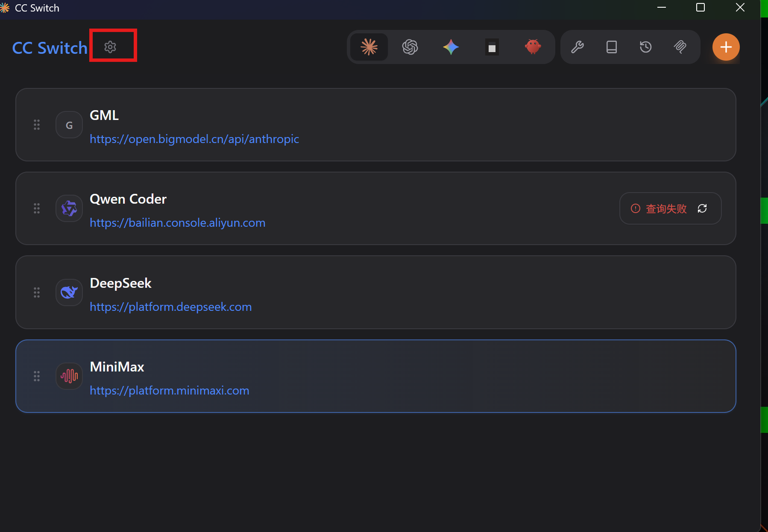Open the open.bigmodel.cn anthropic API link
This screenshot has height=532, width=768.
tap(194, 139)
